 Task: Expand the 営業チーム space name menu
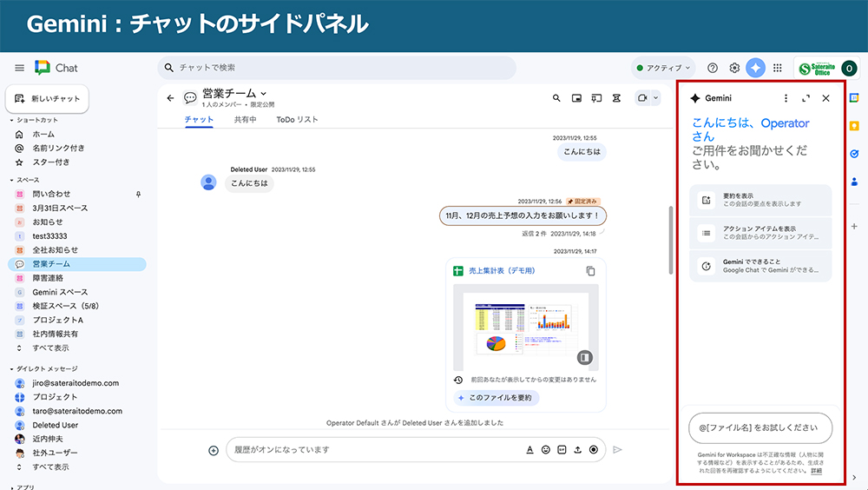point(264,94)
